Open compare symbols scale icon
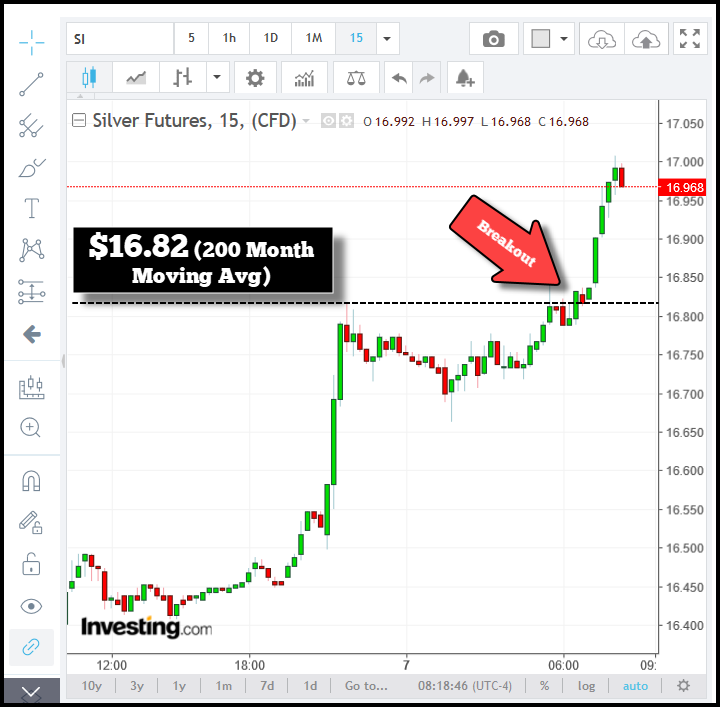 356,78
